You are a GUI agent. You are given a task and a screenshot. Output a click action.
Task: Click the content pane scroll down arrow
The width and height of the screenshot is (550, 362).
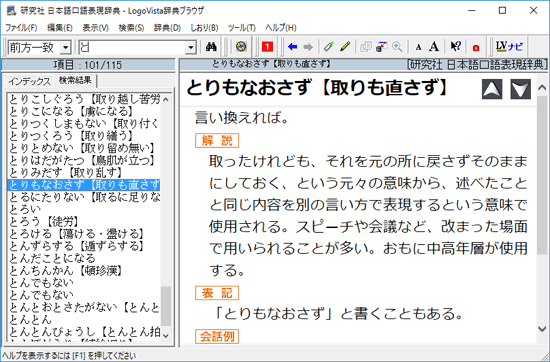542,329
